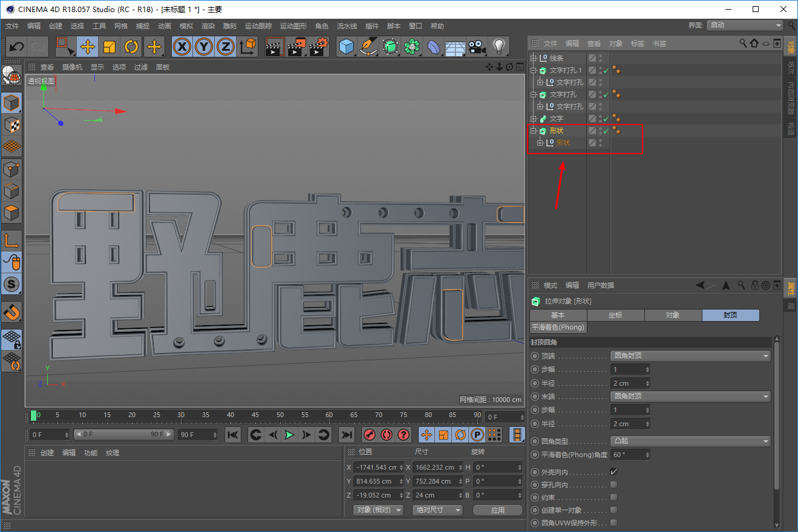The width and height of the screenshot is (798, 532).
Task: Expand the 线条 object tree node
Action: tap(534, 58)
